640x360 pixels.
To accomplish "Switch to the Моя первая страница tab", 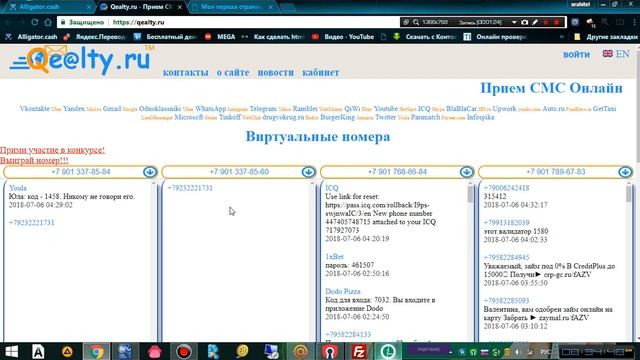I will point(232,7).
